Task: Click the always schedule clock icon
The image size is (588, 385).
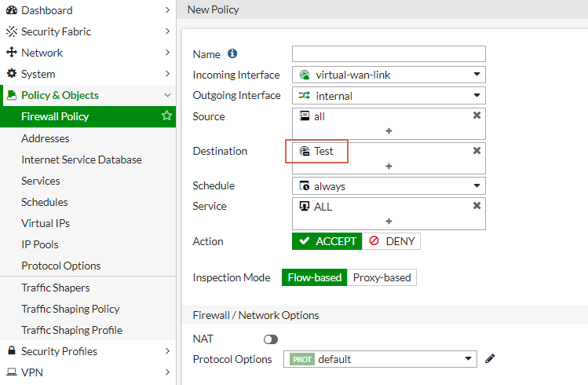Action: click(305, 185)
